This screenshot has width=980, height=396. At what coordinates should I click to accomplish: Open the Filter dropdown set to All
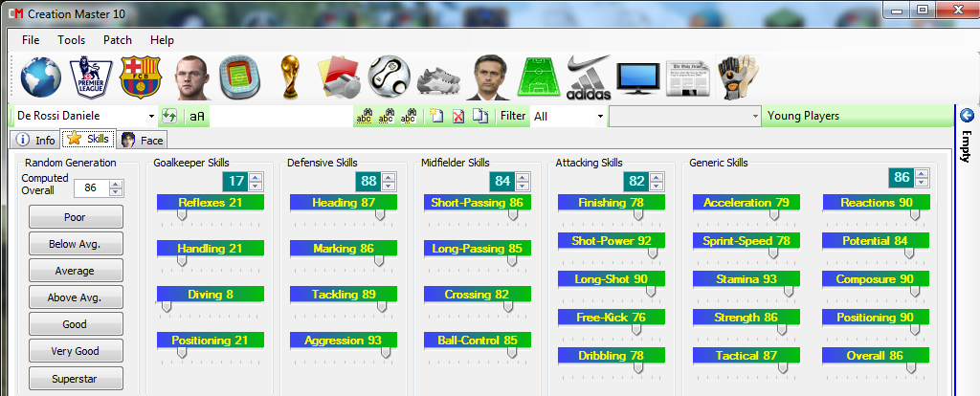click(600, 116)
